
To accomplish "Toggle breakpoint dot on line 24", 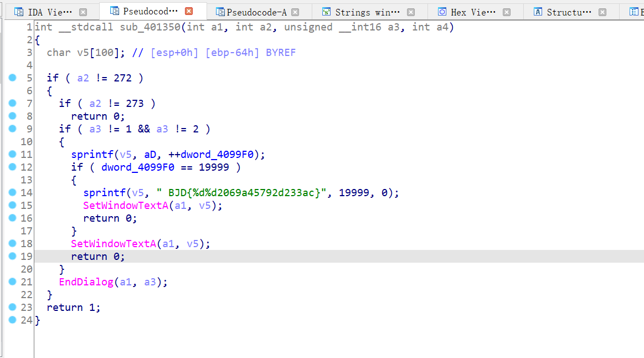I will [13, 320].
